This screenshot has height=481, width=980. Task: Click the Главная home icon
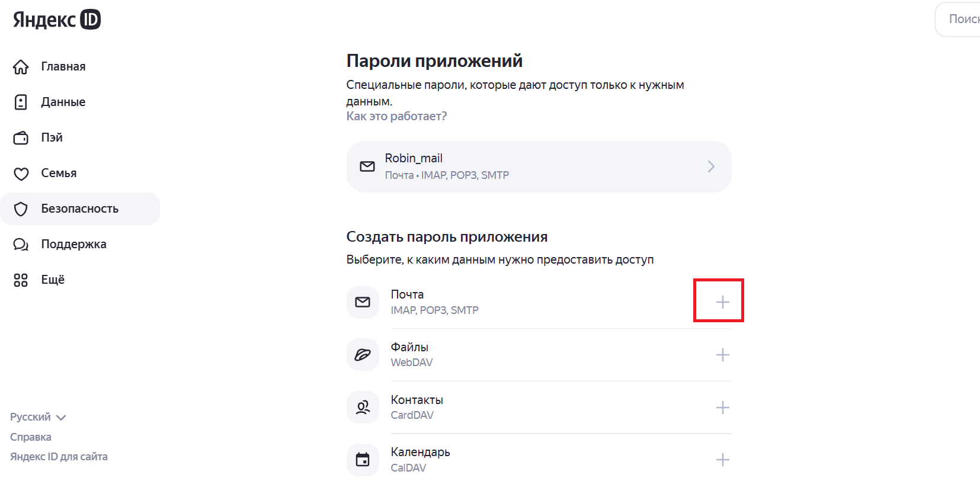coord(21,67)
